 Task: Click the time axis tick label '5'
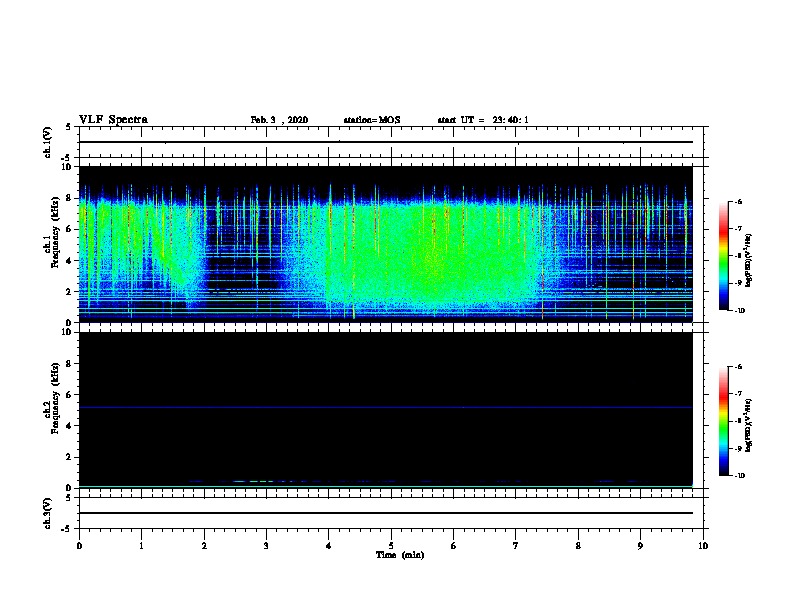391,546
